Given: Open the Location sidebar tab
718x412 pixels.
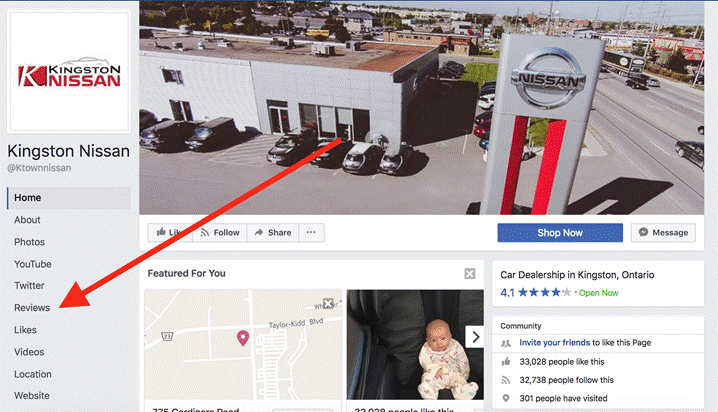Looking at the screenshot, I should [x=33, y=374].
